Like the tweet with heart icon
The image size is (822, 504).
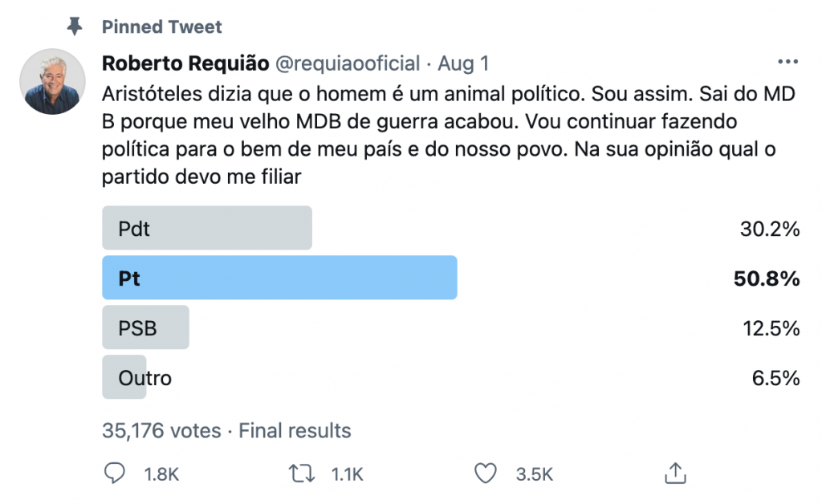click(486, 474)
